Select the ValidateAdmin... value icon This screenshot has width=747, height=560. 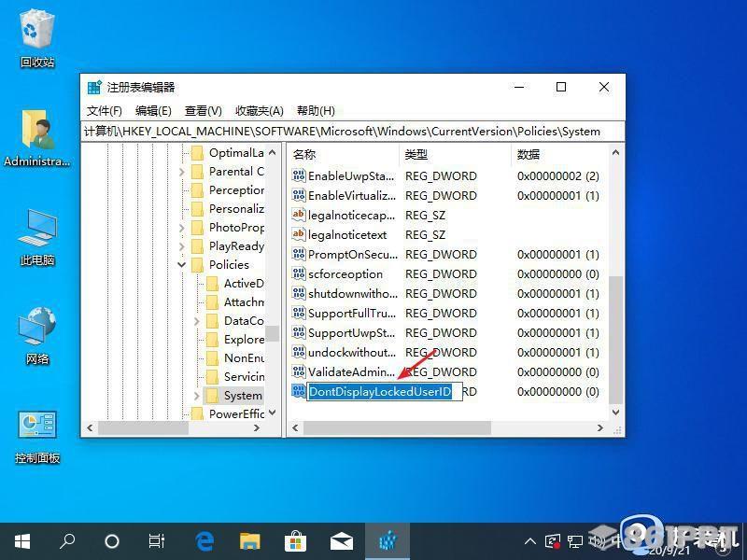pos(299,371)
